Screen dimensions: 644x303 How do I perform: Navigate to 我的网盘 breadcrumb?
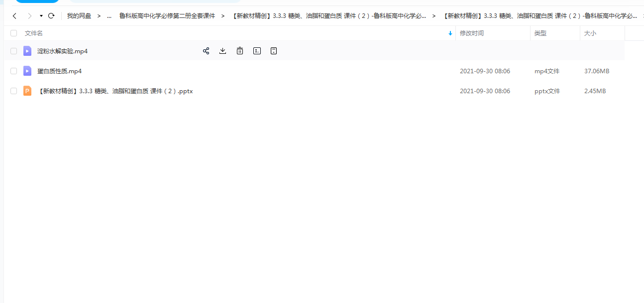point(79,16)
